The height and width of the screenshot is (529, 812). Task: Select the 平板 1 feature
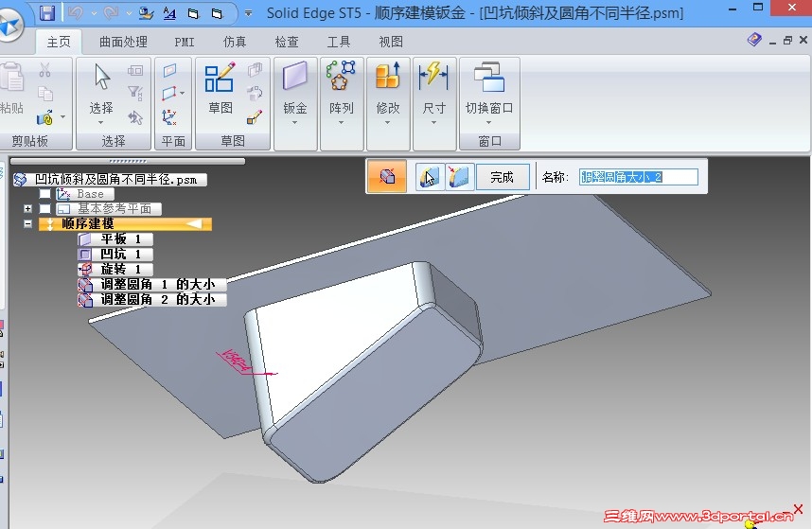(x=115, y=239)
